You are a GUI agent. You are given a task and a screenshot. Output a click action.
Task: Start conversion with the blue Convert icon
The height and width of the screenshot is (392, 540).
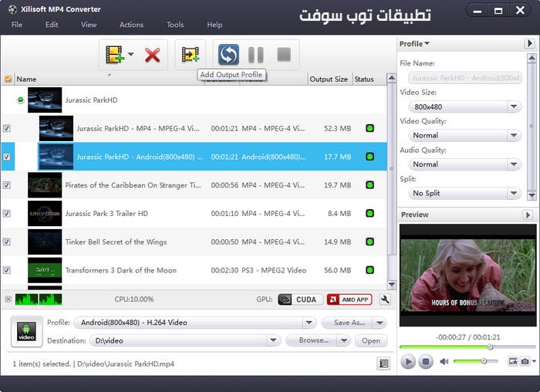[x=228, y=55]
